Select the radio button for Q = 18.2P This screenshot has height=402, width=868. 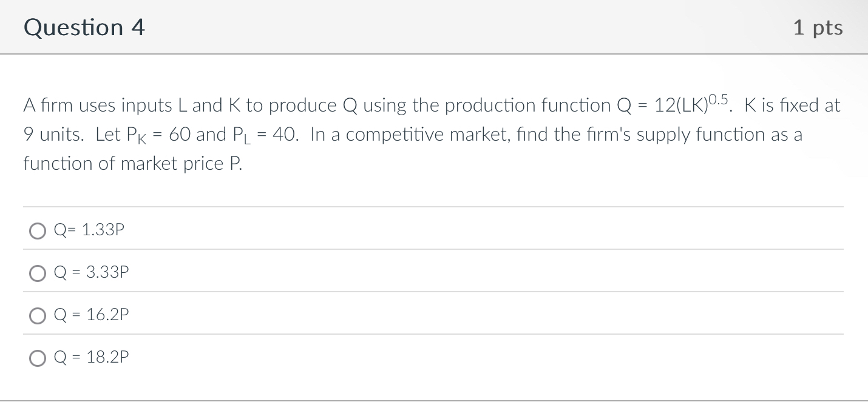pos(38,358)
